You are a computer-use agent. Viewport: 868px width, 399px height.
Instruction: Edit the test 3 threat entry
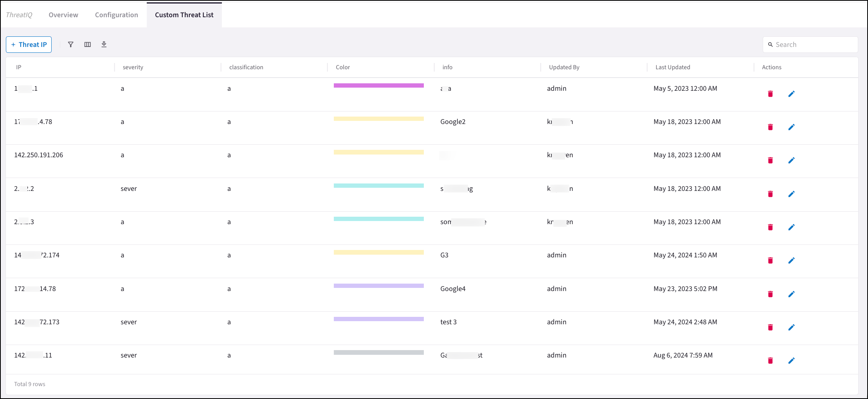(x=791, y=327)
